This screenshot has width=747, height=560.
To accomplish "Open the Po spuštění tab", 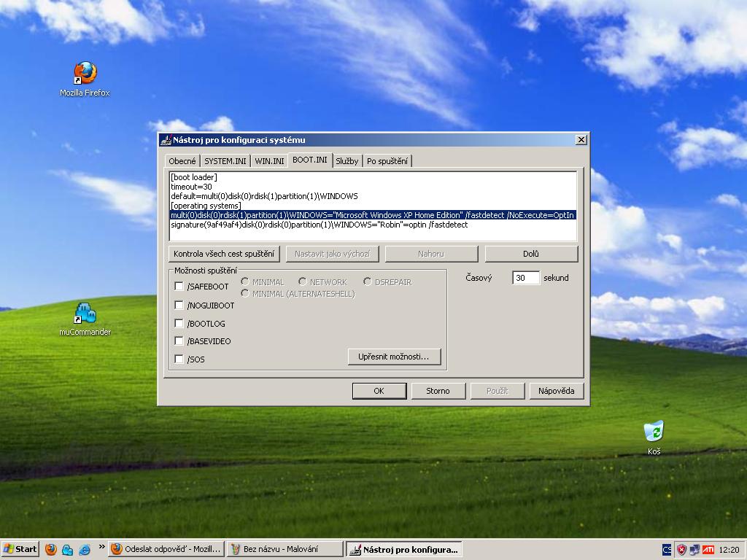I will (x=387, y=161).
